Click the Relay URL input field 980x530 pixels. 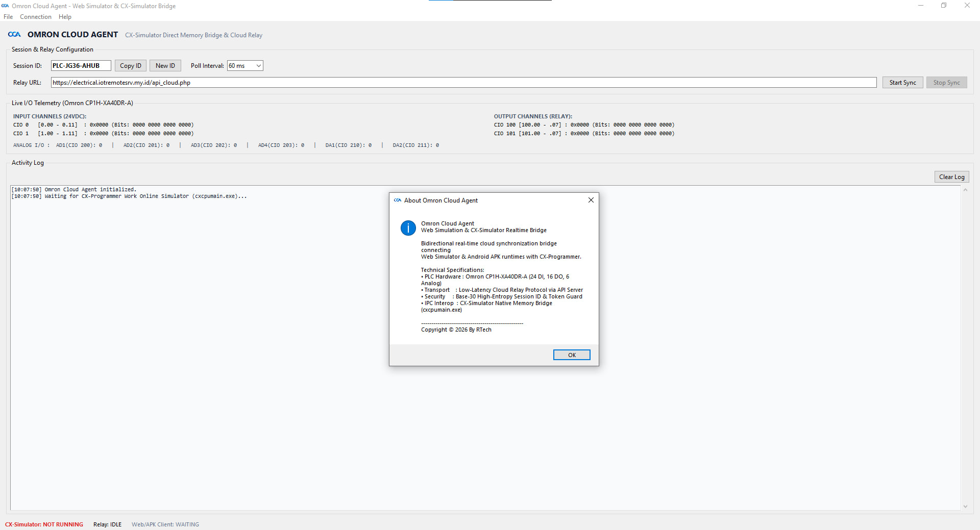(x=463, y=83)
